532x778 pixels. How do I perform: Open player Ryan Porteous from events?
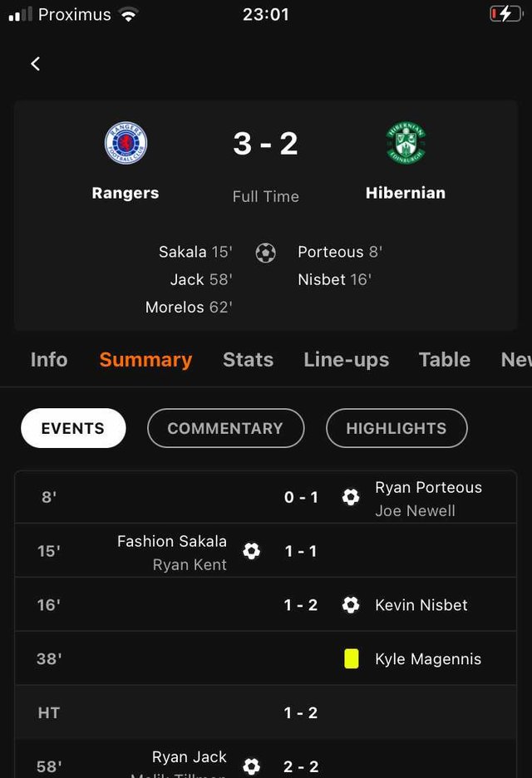[428, 487]
